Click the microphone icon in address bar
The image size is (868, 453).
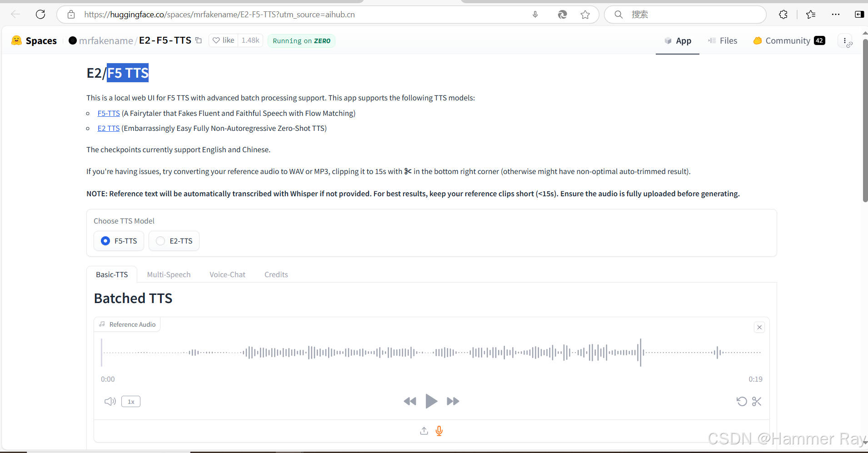pyautogui.click(x=535, y=15)
